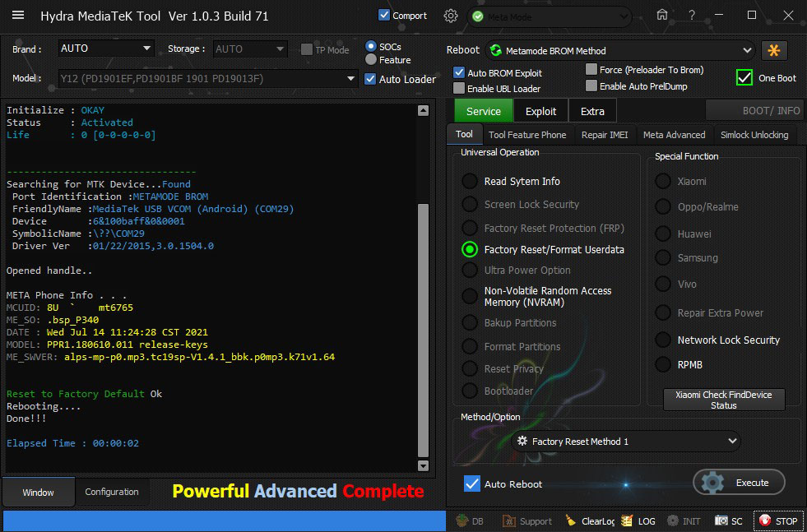The height and width of the screenshot is (532, 807).
Task: Select the Feature radio button
Action: click(x=370, y=60)
